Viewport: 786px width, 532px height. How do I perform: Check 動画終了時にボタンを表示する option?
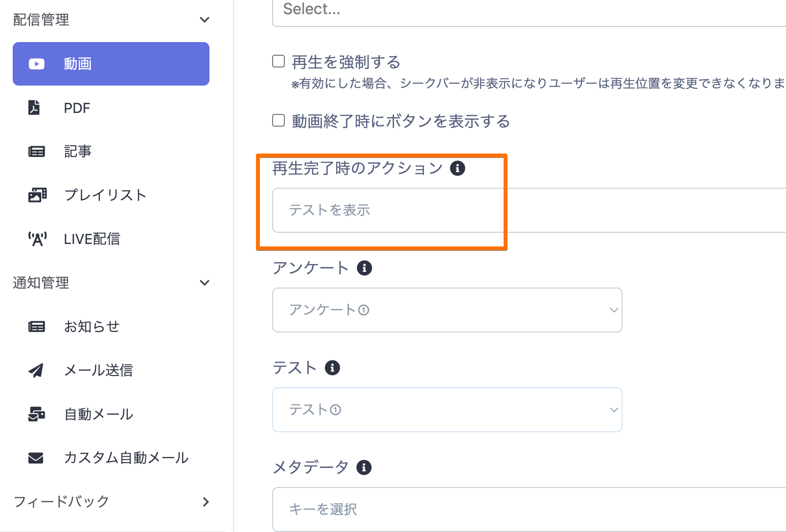pos(278,120)
